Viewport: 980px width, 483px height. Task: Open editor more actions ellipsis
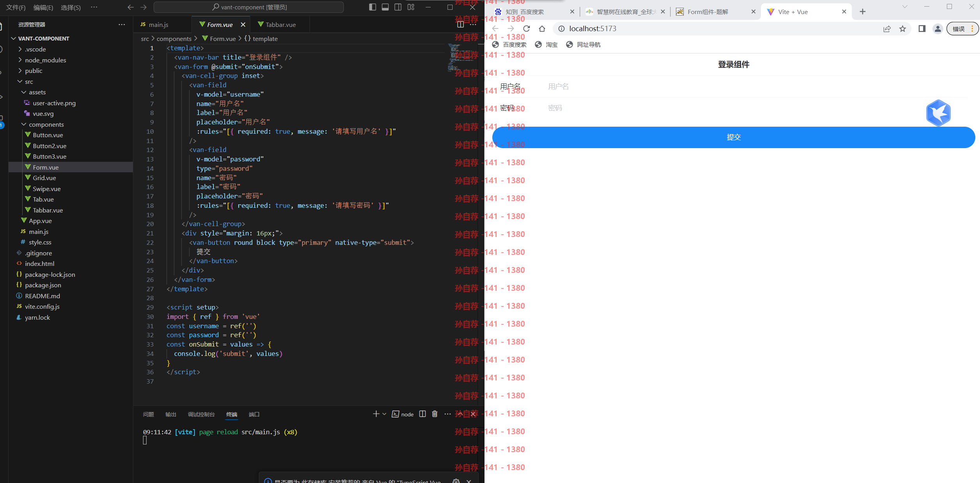click(473, 25)
